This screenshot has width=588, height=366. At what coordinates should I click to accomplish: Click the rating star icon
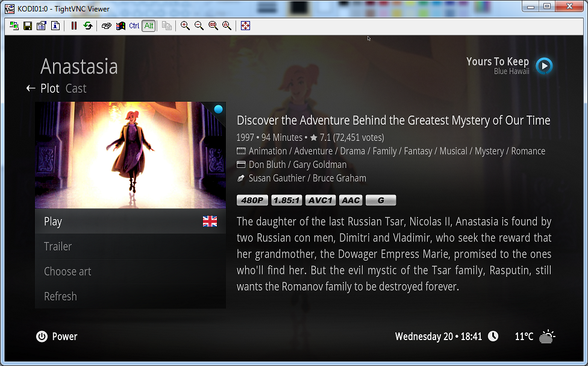(314, 138)
